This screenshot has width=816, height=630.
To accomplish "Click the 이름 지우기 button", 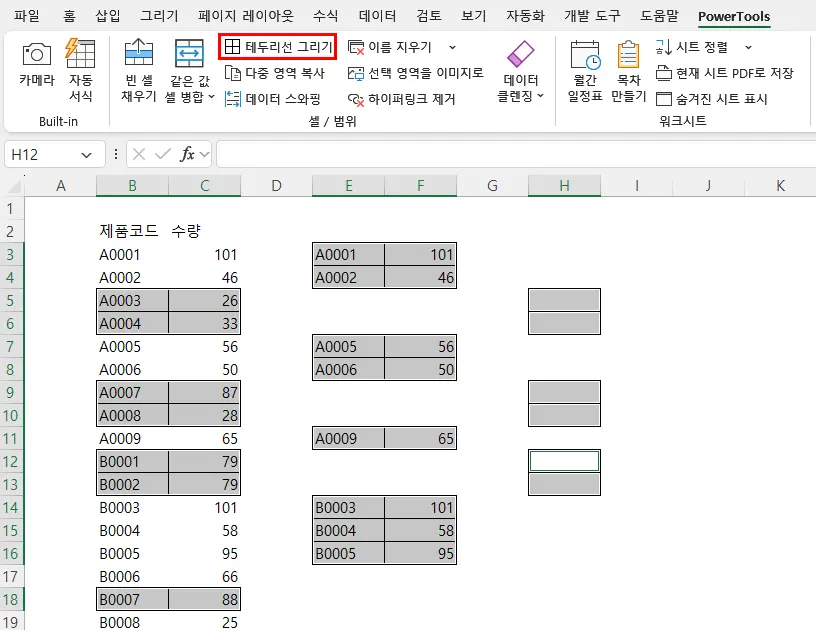I will tap(399, 47).
